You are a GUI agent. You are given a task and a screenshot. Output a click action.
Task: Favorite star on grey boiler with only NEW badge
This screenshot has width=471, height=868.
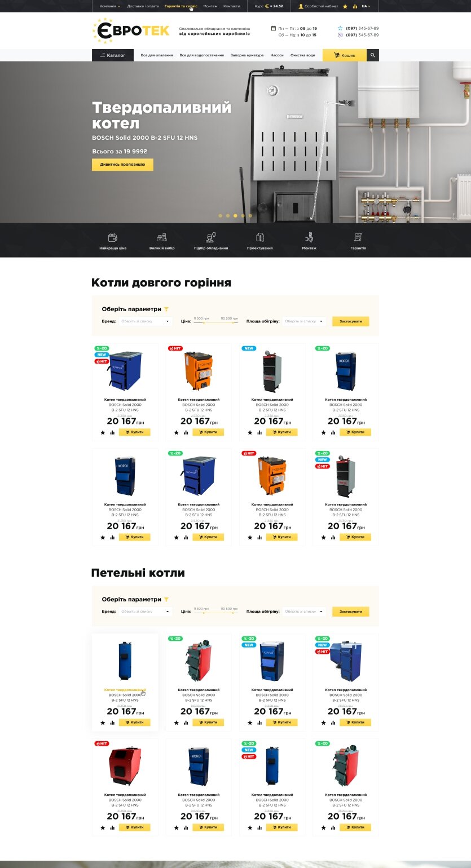click(x=250, y=433)
